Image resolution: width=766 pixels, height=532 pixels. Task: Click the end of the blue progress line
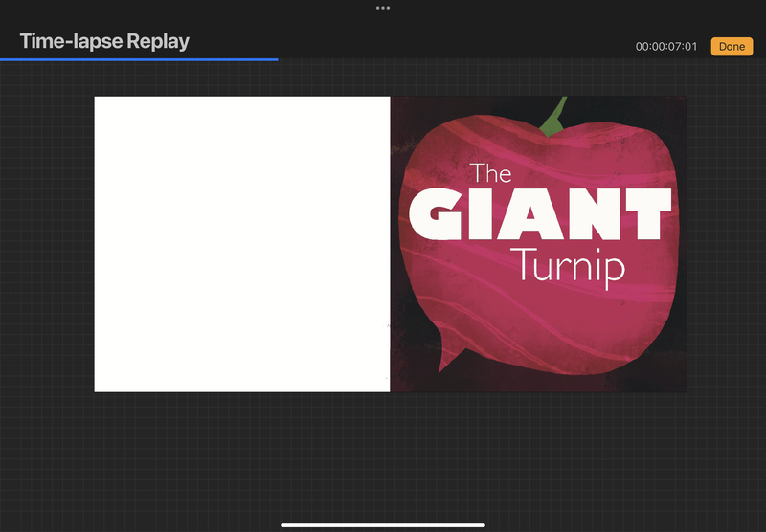(277, 59)
